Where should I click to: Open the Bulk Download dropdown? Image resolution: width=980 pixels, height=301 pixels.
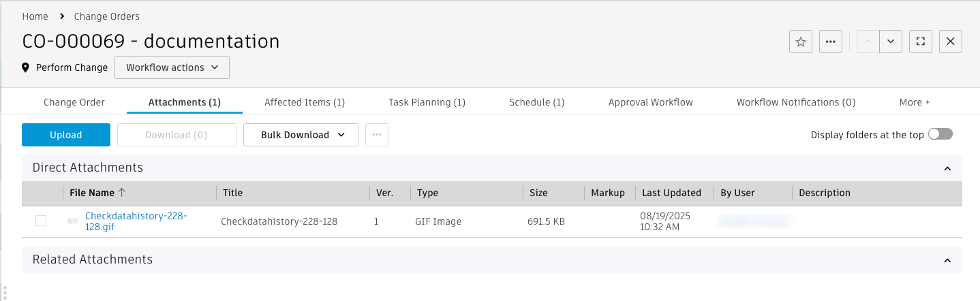[x=301, y=135]
